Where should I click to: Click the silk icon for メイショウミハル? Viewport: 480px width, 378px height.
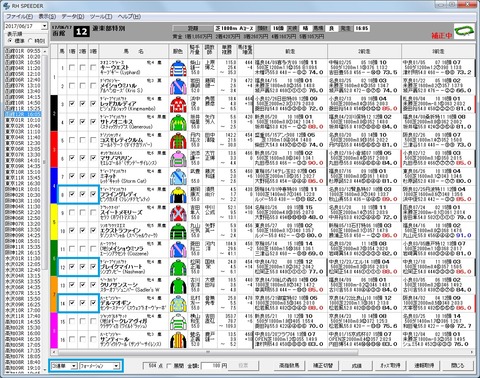(178, 86)
